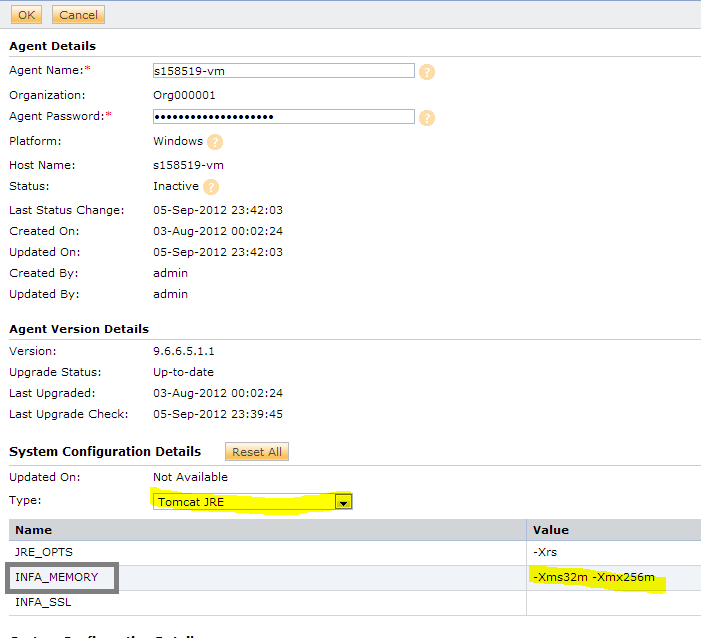Open help icon beside Agent Password field

(427, 118)
